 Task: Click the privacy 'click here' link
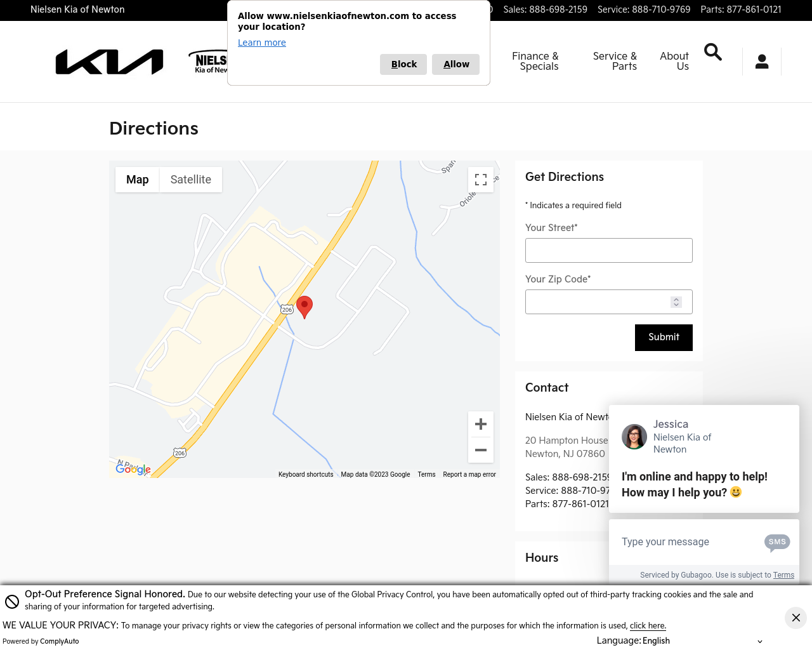coord(648,626)
